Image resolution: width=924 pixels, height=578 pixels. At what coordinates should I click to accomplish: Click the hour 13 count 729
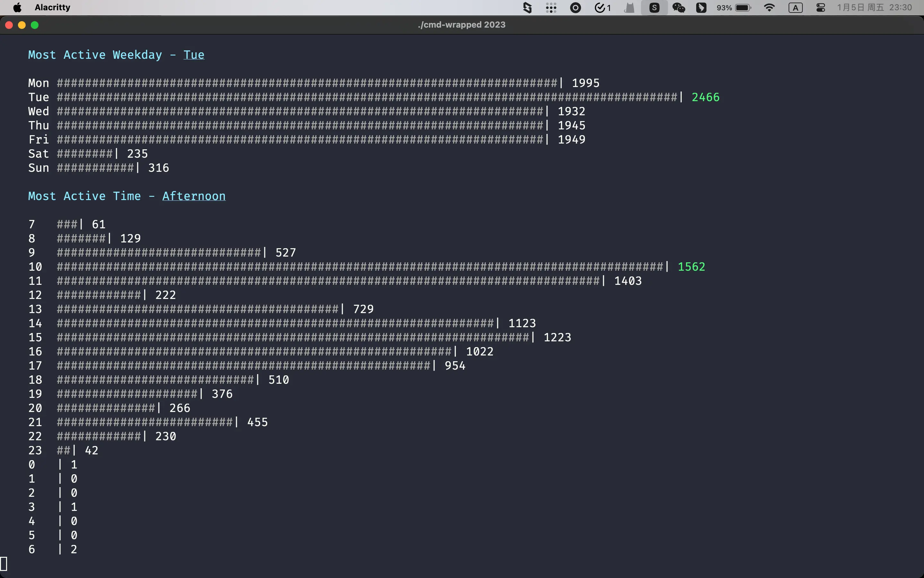click(364, 309)
